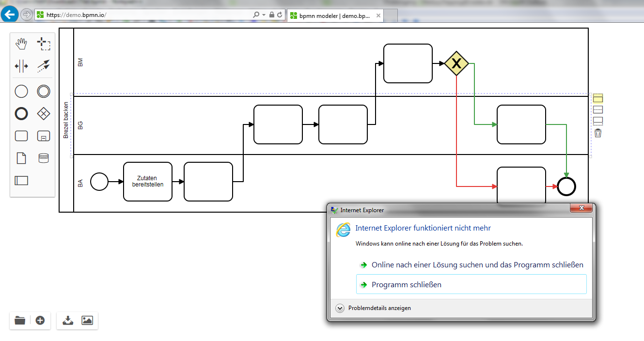Image resolution: width=644 pixels, height=341 pixels.
Task: Download the diagram as SVG image
Action: click(x=87, y=320)
